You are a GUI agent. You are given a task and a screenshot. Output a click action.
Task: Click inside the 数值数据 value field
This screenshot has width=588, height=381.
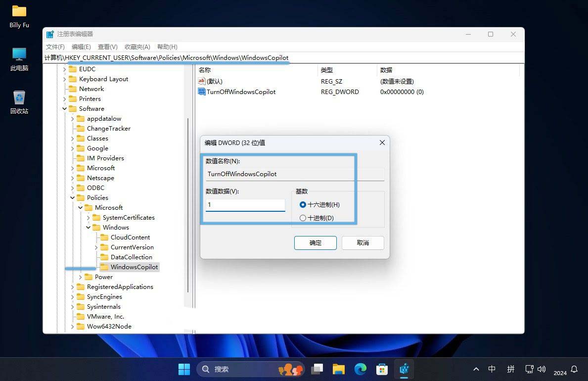(x=245, y=204)
